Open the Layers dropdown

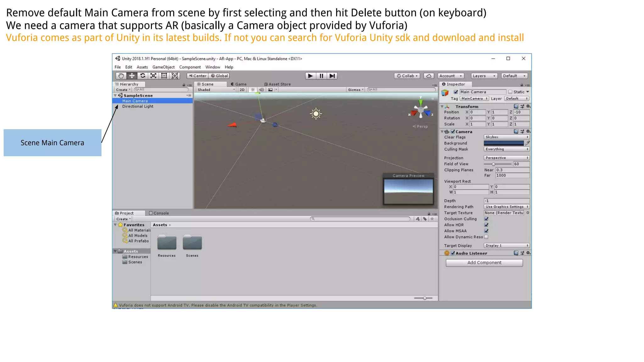[484, 76]
